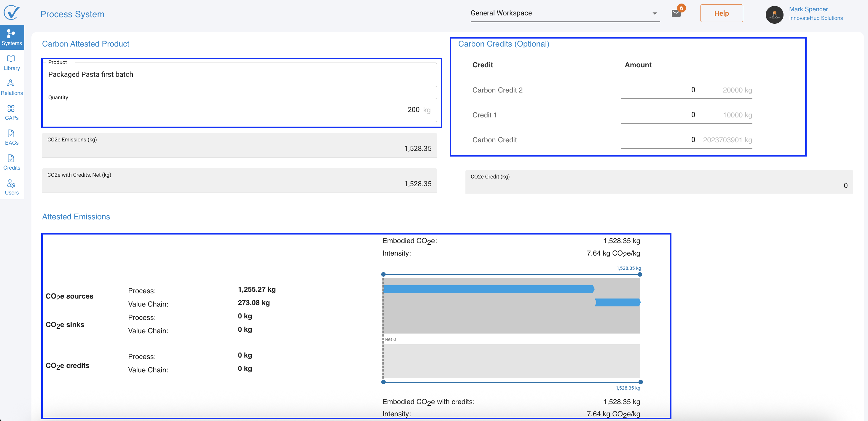
Task: Open the EACs sidebar icon
Action: [12, 137]
